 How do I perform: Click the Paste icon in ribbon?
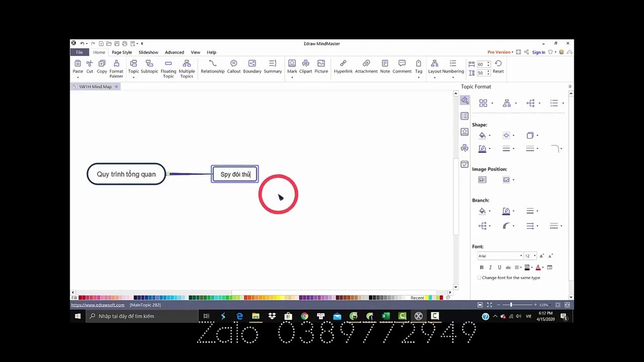pyautogui.click(x=77, y=64)
